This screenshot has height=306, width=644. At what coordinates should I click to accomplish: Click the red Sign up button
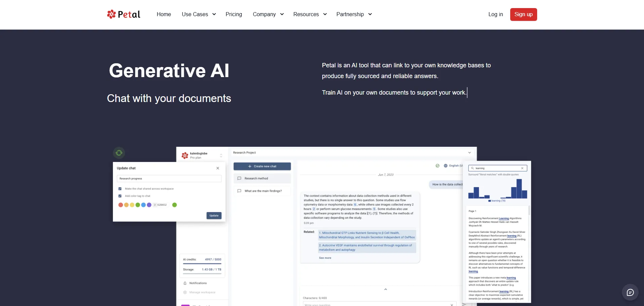523,14
